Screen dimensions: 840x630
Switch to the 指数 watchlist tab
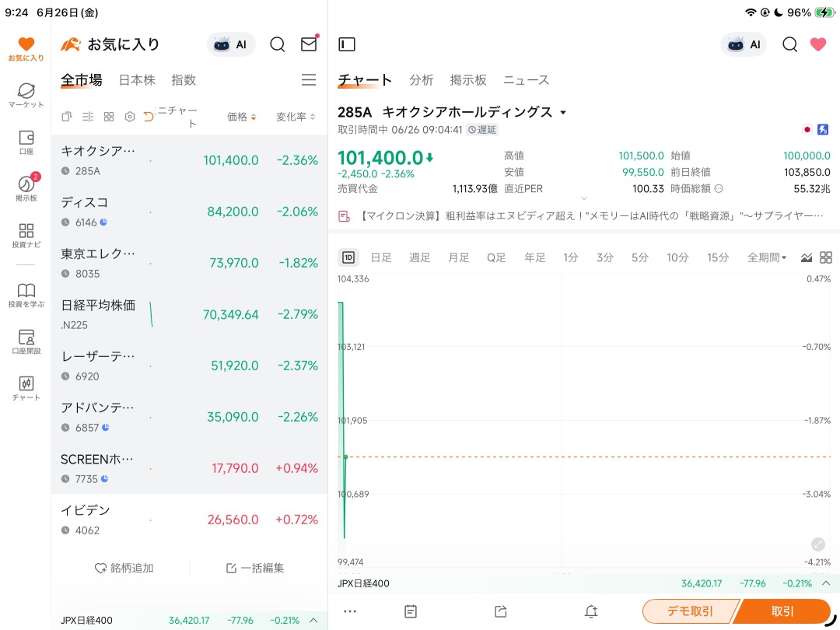tap(184, 80)
